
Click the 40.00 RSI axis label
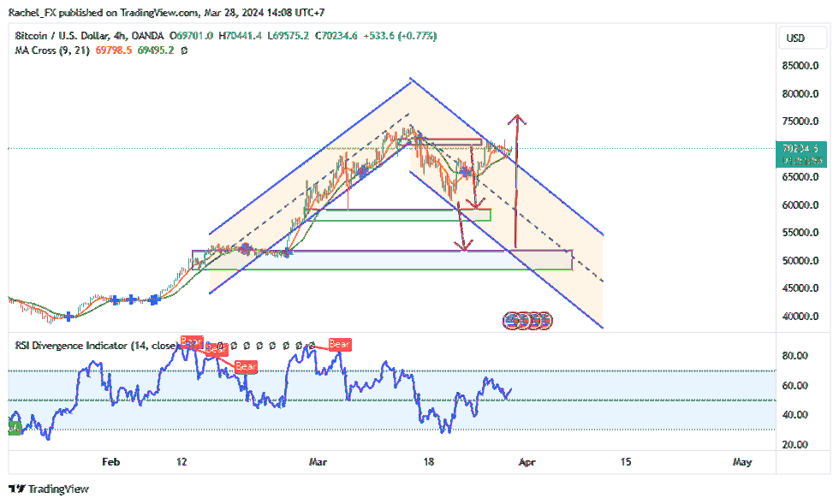pyautogui.click(x=794, y=415)
